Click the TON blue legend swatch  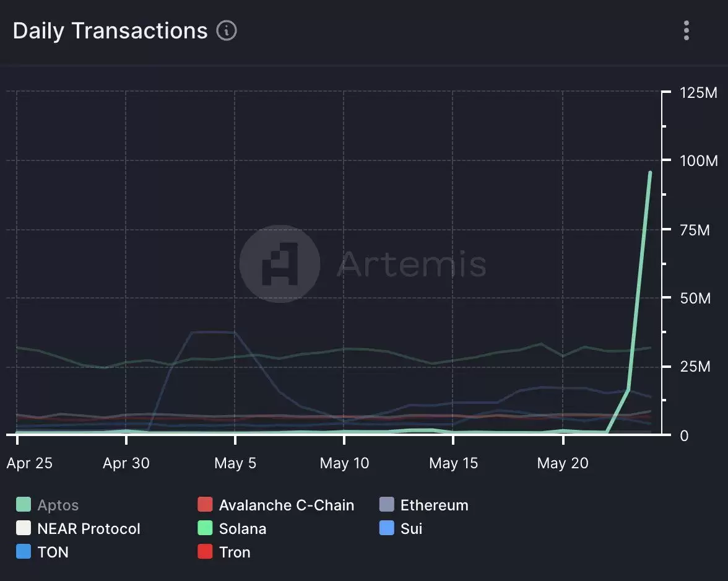coord(24,551)
